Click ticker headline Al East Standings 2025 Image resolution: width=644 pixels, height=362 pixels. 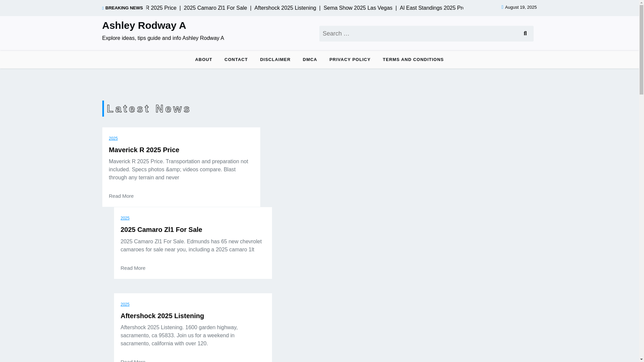tap(431, 8)
